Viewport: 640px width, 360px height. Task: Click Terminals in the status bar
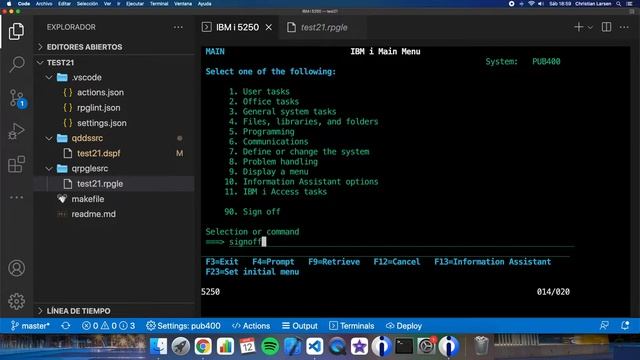pos(351,326)
